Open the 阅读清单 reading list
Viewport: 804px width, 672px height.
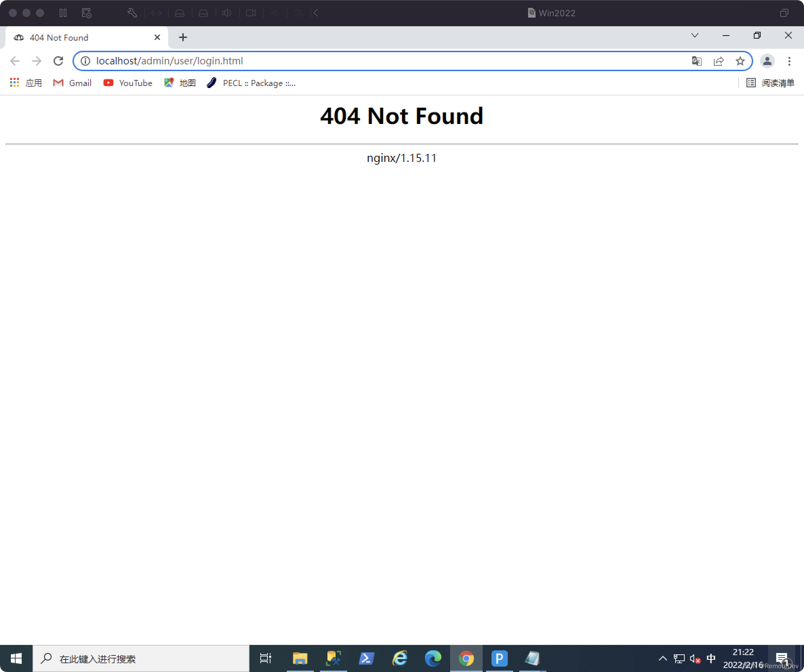pyautogui.click(x=770, y=83)
